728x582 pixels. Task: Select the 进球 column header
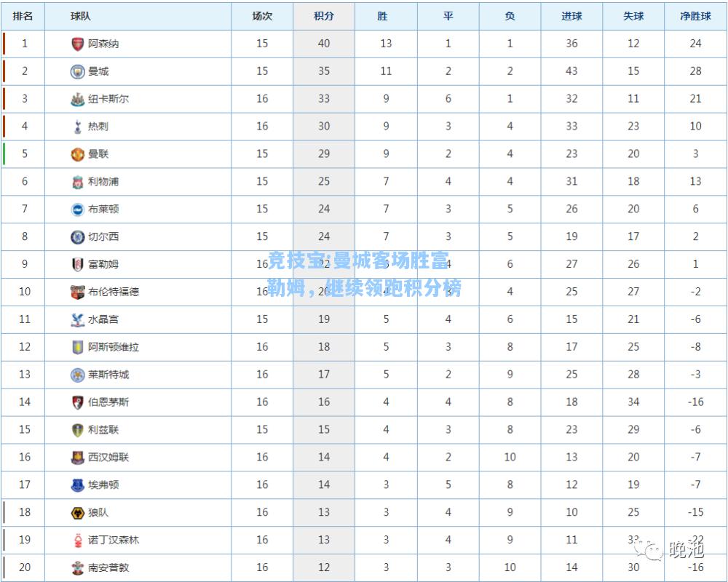click(x=571, y=16)
